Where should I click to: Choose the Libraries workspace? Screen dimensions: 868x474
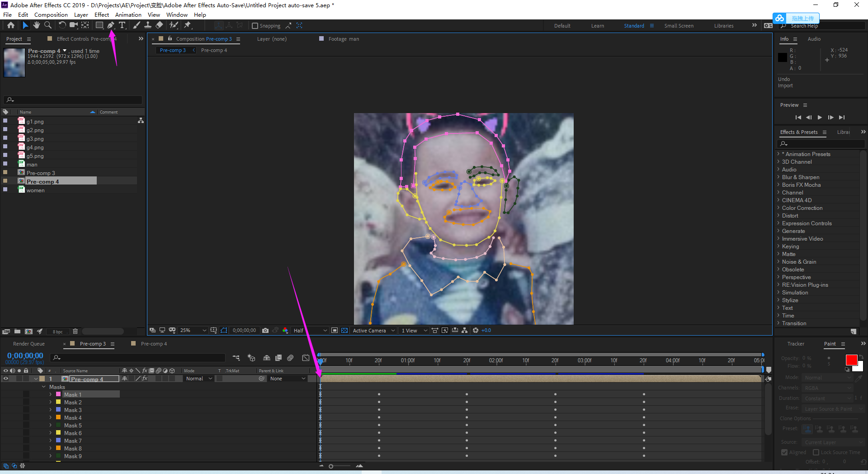[724, 26]
